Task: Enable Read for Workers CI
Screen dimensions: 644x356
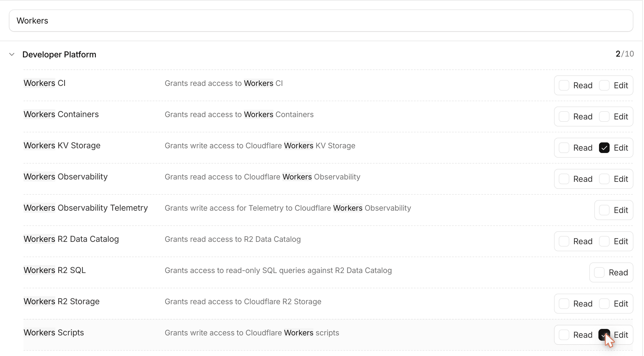Action: click(564, 85)
